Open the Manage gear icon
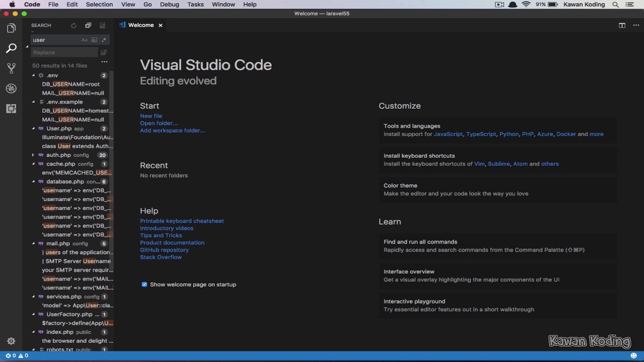The image size is (644, 362). [x=11, y=341]
